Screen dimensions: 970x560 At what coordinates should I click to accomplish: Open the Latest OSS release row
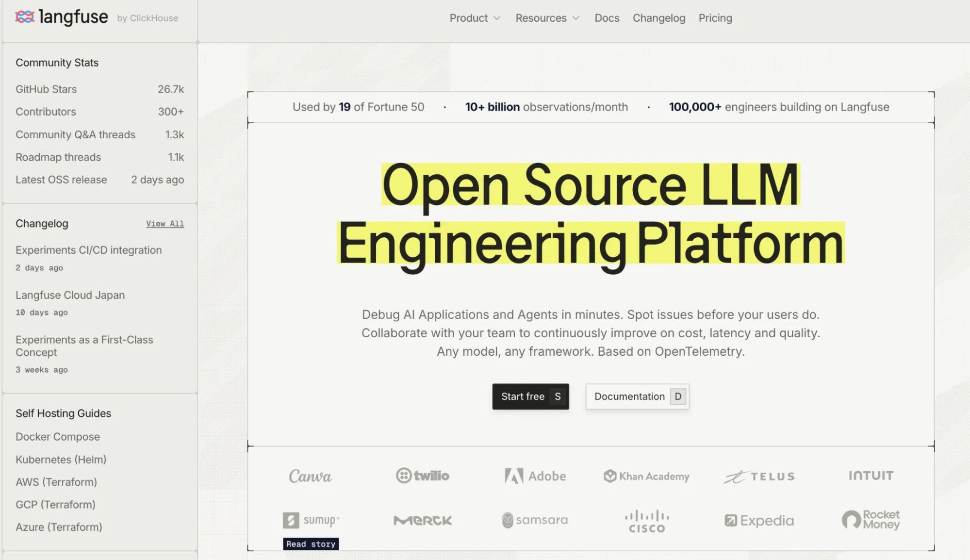click(99, 180)
